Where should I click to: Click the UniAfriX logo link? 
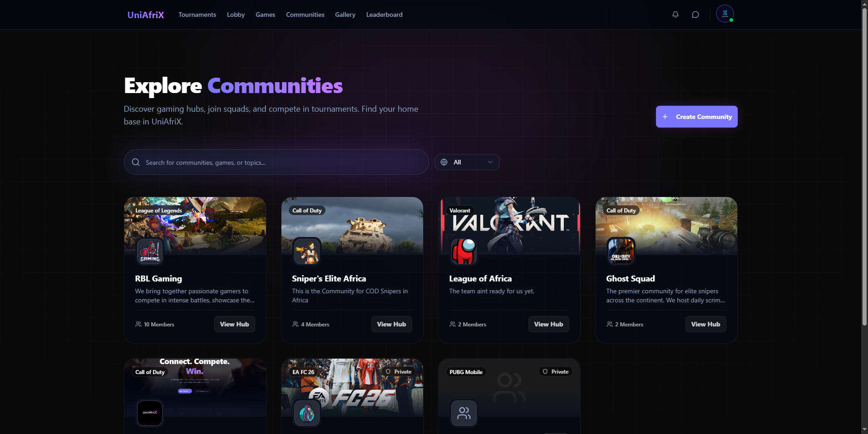(146, 15)
